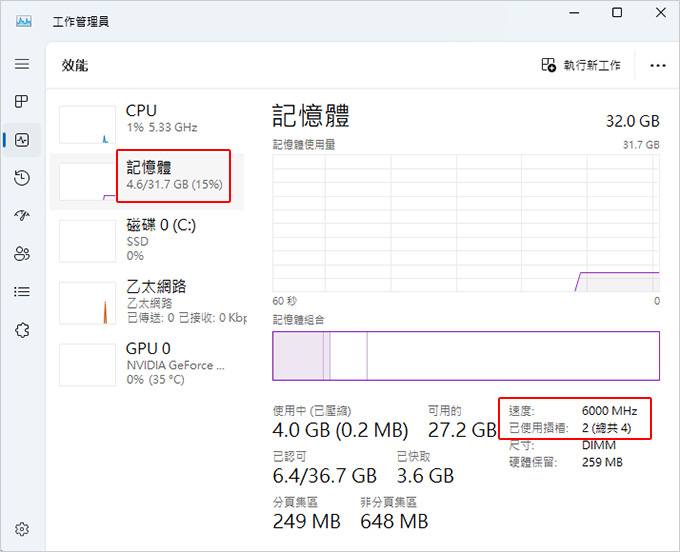Click the GPU mini graph thumbnail
Screen dimensions: 680x552
point(88,365)
